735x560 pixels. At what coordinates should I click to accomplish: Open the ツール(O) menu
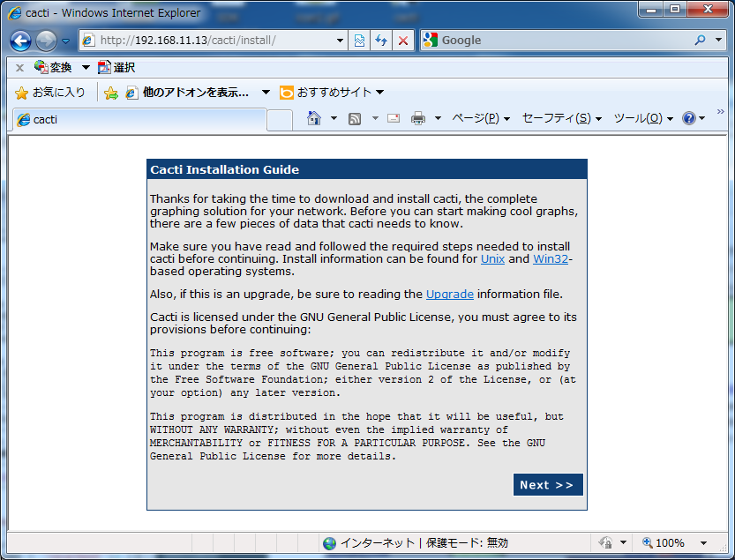click(642, 118)
